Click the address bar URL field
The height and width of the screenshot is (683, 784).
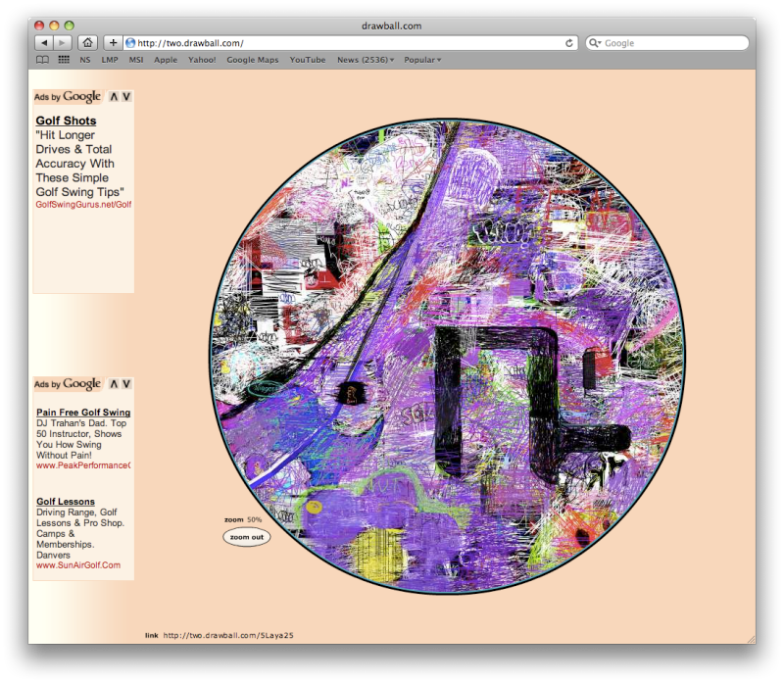[x=343, y=43]
